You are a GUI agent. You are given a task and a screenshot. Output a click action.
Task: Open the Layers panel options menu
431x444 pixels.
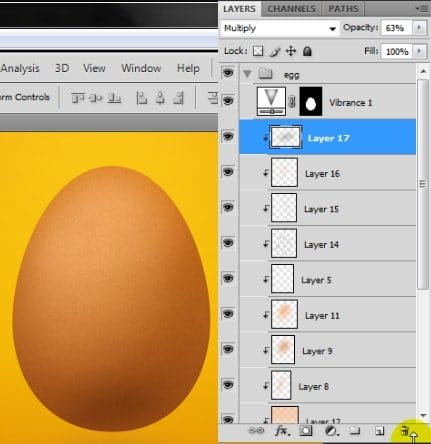pos(422,9)
